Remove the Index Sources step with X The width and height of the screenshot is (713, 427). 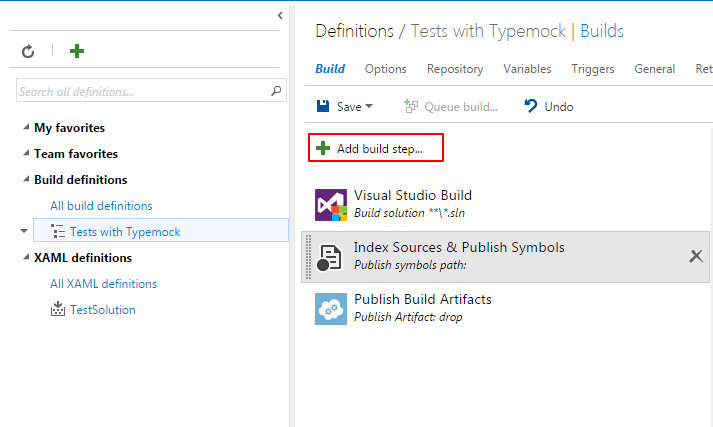pos(696,256)
